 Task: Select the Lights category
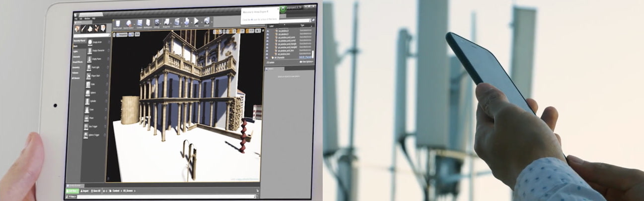[x=75, y=51]
